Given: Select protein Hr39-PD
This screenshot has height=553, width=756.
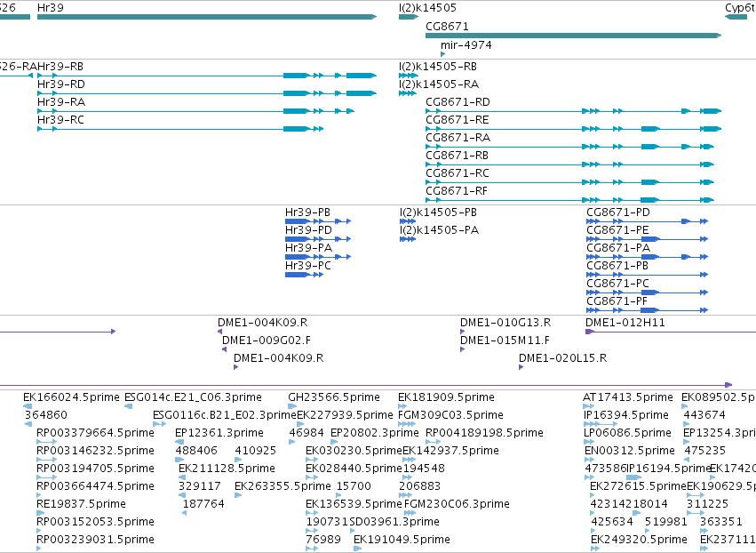Looking at the screenshot, I should (308, 230).
